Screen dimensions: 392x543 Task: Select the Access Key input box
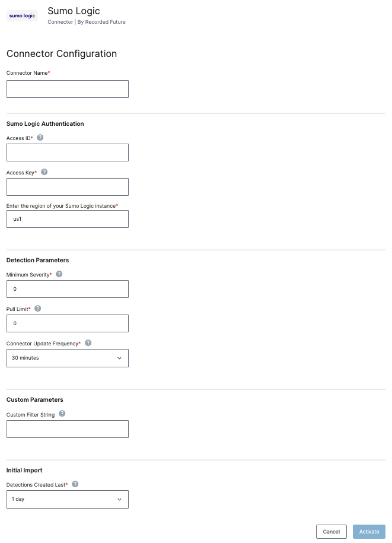[67, 187]
